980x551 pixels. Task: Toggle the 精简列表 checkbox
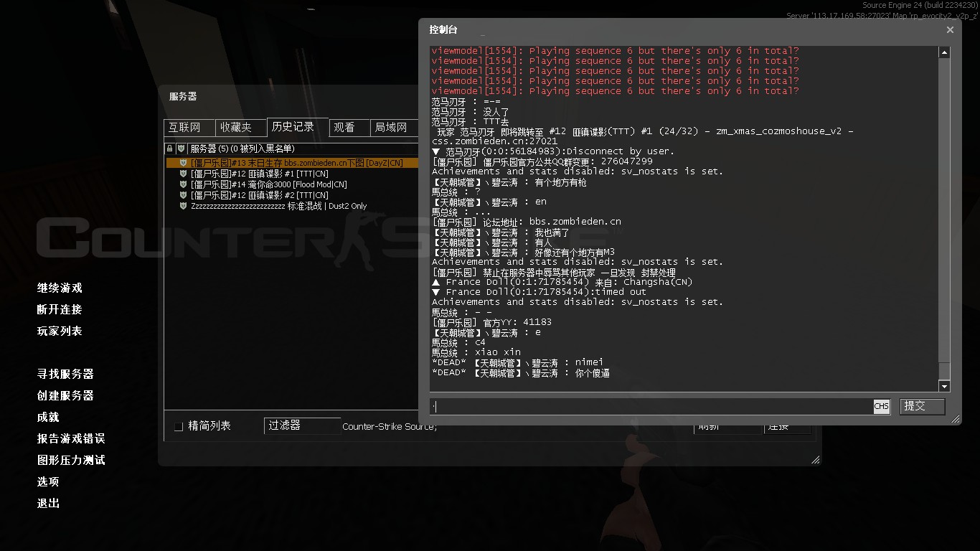coord(179,426)
